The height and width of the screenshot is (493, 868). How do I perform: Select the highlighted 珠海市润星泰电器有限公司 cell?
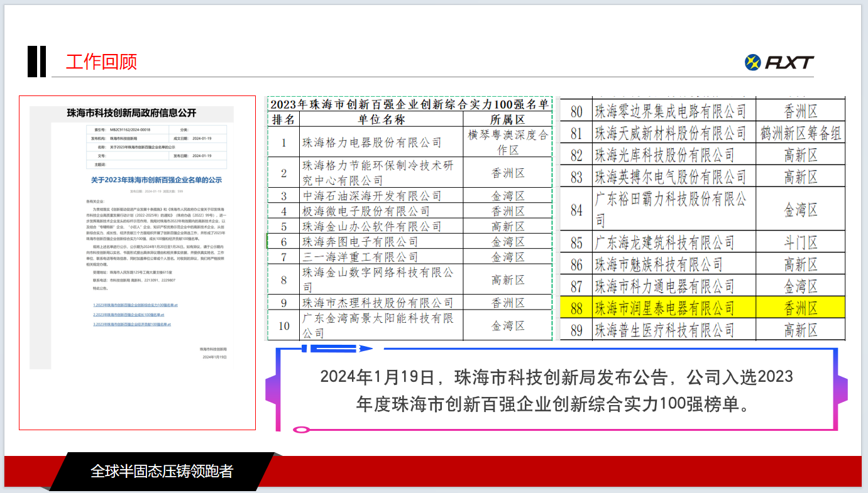click(674, 308)
